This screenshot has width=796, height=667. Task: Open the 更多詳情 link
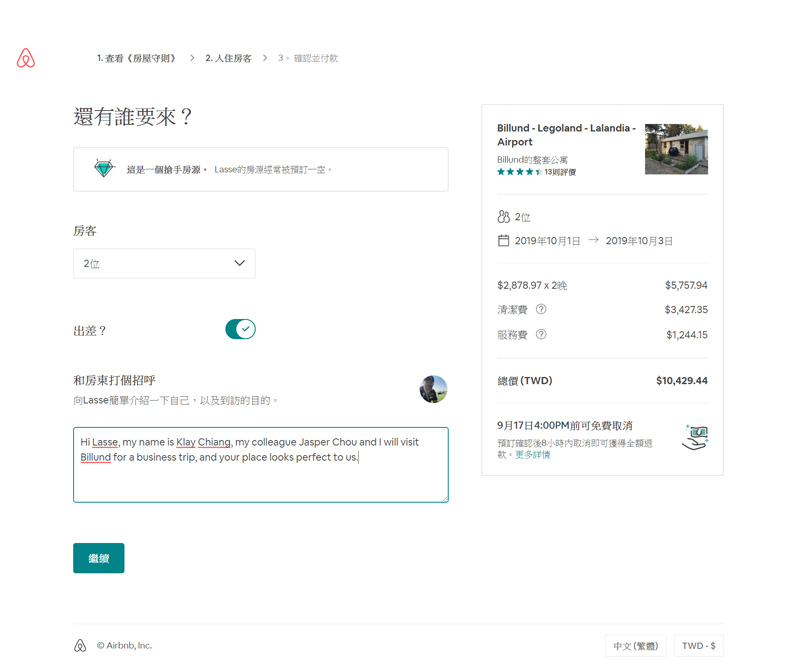[533, 455]
